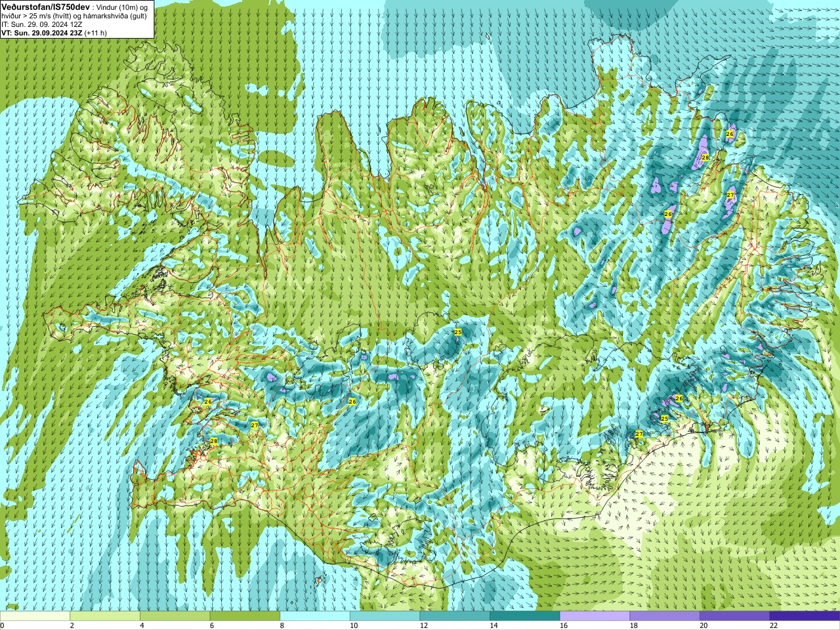840x630 pixels.
Task: Click the '12' label on the wind scale
Action: tap(424, 625)
